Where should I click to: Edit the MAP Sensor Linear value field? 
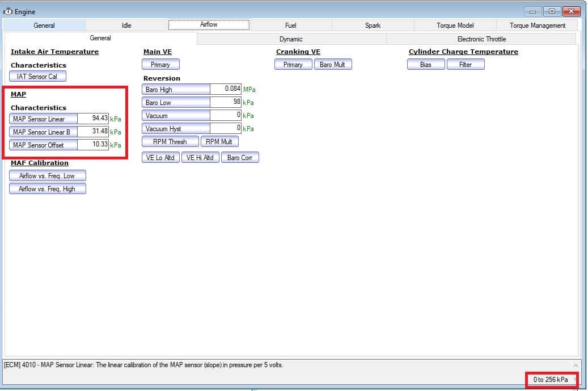coord(93,119)
